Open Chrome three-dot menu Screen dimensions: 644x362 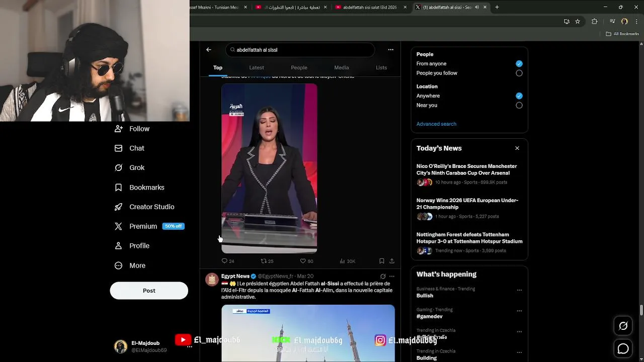pos(636,21)
